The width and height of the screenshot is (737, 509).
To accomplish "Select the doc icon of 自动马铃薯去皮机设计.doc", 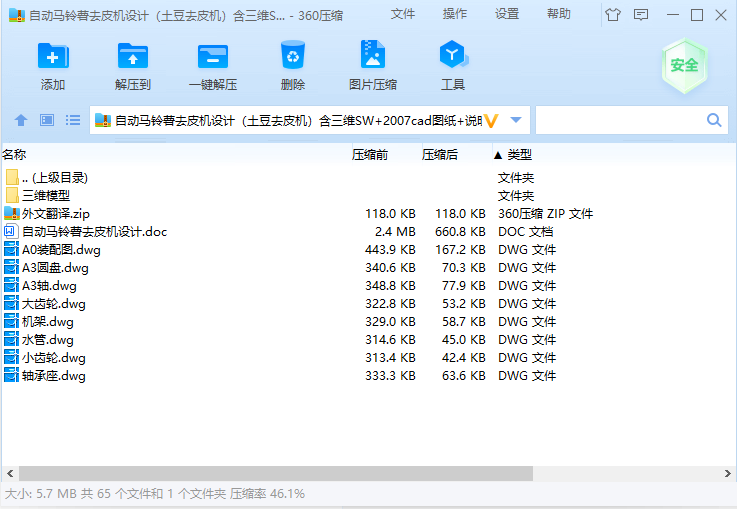I will pos(10,231).
